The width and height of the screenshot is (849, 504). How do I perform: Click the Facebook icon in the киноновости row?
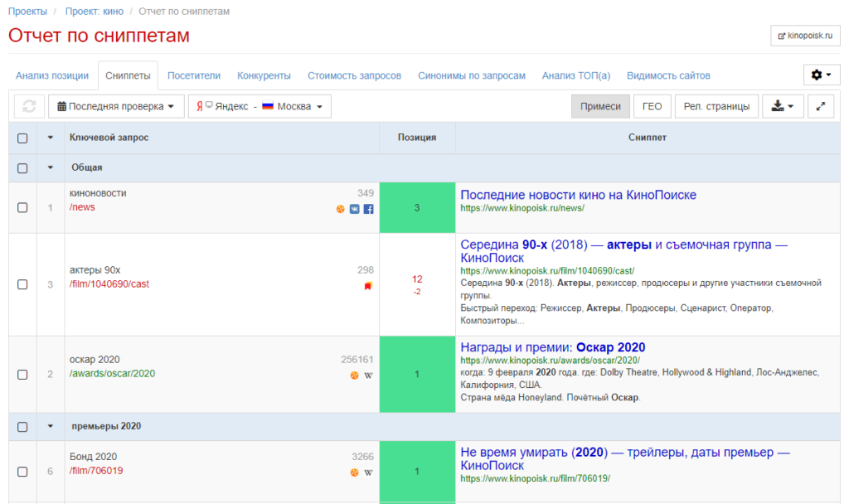click(x=368, y=209)
